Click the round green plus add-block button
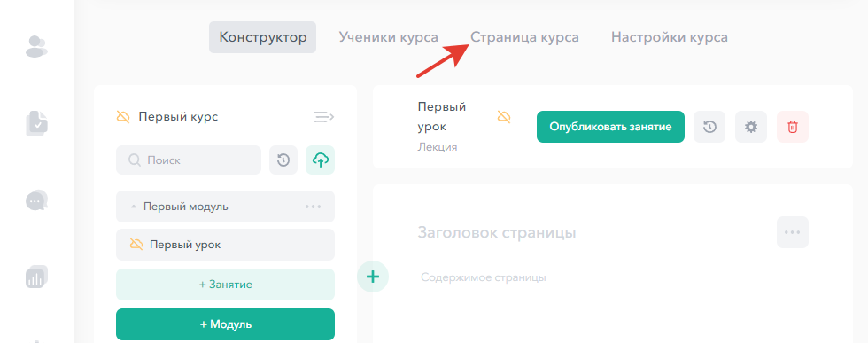Viewport: 868px width, 343px height. [373, 276]
